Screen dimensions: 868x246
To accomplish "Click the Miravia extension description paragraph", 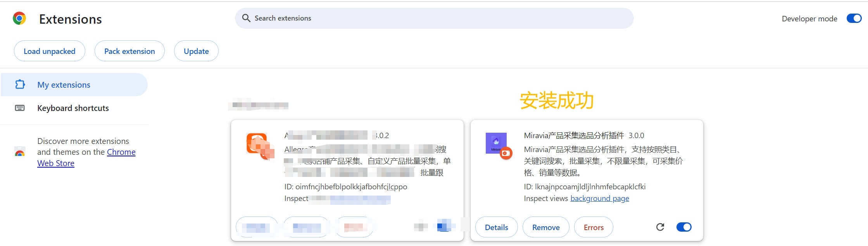I will point(603,161).
